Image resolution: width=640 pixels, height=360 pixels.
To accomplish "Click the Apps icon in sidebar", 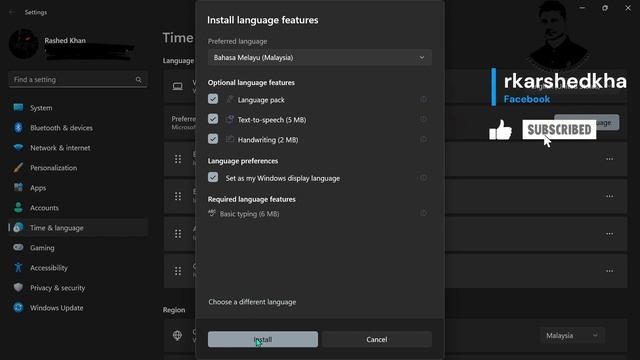I will tap(18, 187).
